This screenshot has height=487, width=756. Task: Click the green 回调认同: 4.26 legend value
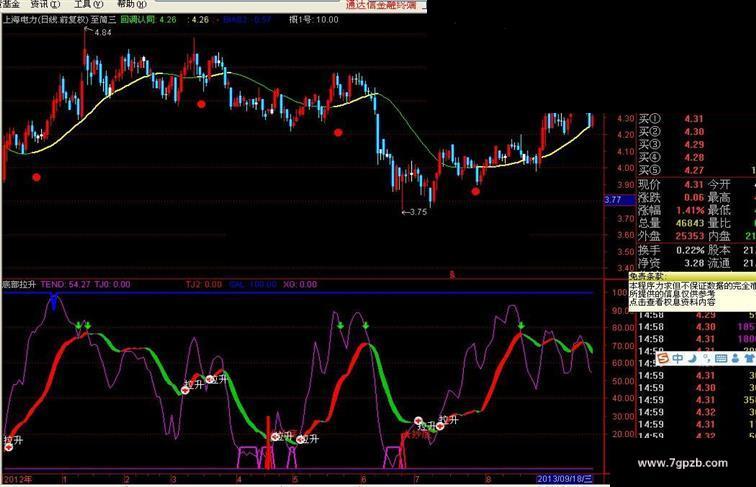148,20
